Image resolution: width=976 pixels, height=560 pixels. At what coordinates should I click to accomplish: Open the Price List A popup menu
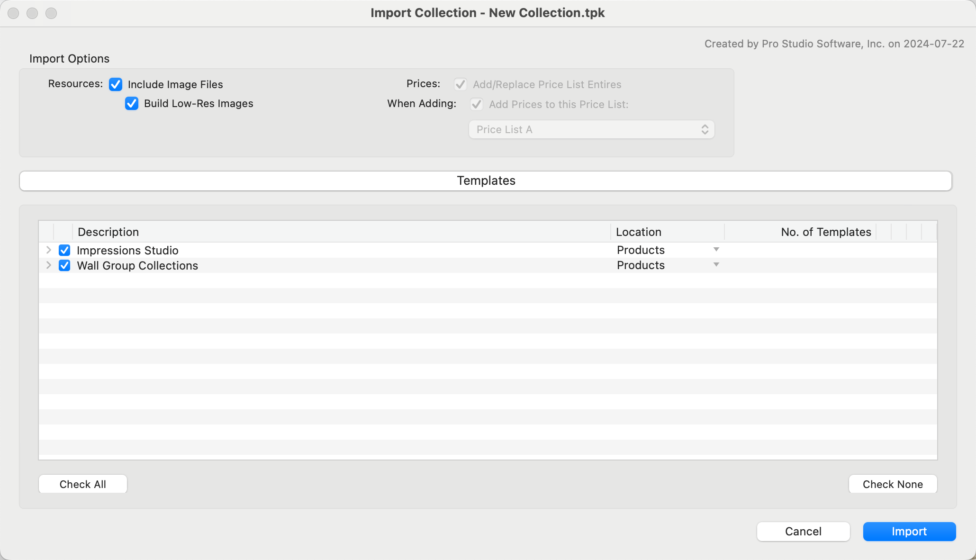coord(591,129)
